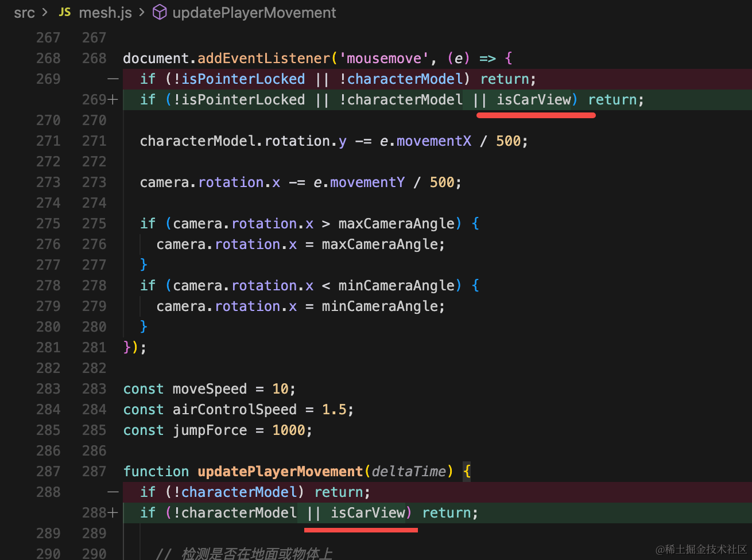
Task: Click the jumpForce constant name
Action: click(x=210, y=430)
